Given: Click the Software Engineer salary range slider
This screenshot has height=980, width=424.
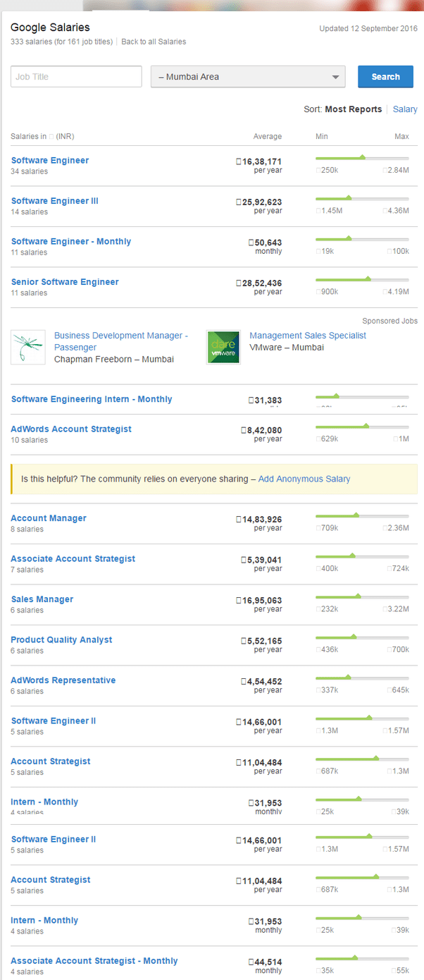Looking at the screenshot, I should coord(362,160).
